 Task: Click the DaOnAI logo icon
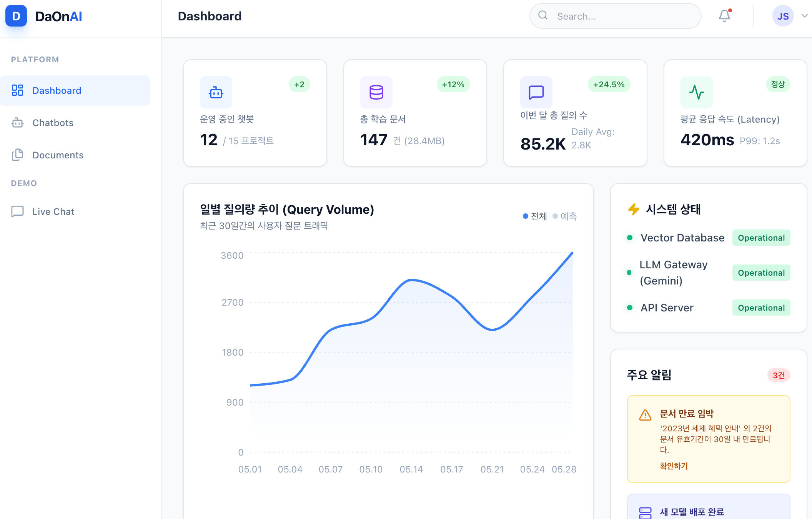(16, 16)
